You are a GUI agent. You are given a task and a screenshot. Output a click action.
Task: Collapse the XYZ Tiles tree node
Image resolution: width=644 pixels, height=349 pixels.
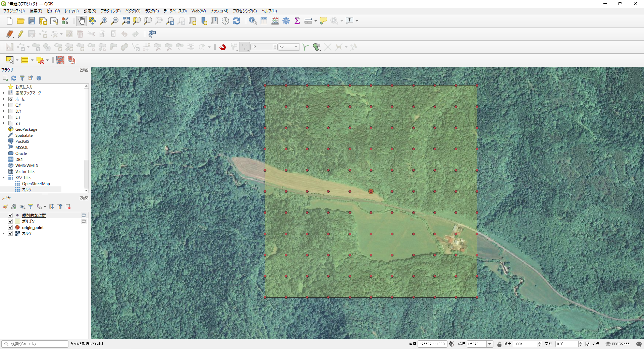[4, 178]
